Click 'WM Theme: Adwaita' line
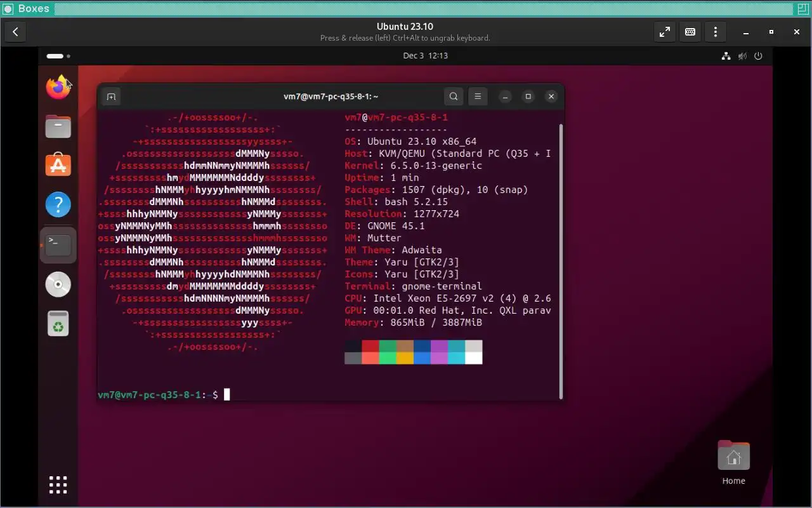 pyautogui.click(x=393, y=250)
